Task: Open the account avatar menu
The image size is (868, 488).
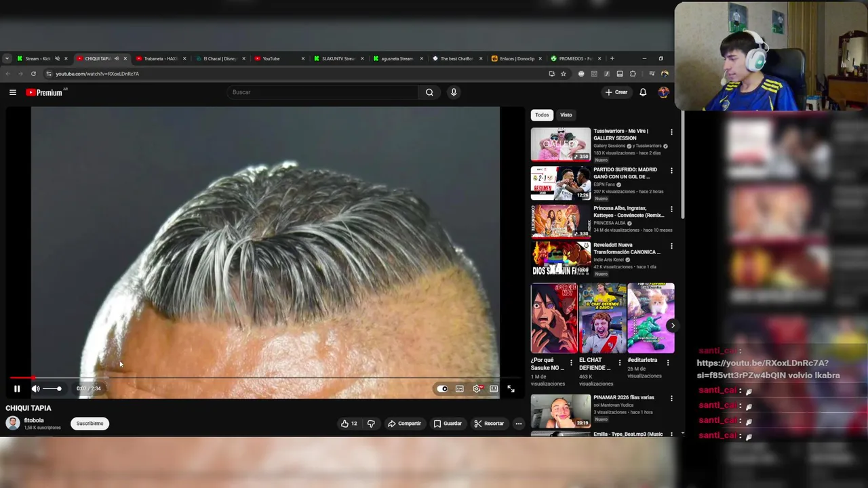Action: coord(663,92)
